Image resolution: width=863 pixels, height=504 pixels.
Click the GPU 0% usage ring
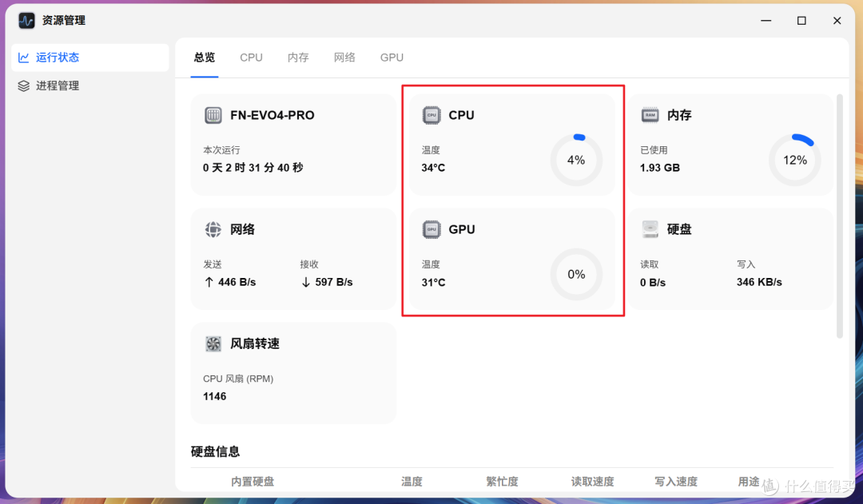576,275
